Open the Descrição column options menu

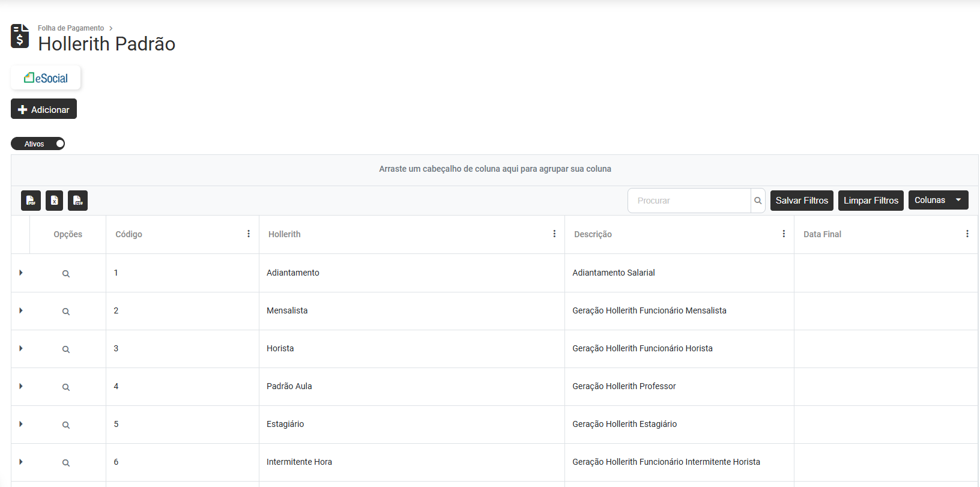tap(784, 234)
